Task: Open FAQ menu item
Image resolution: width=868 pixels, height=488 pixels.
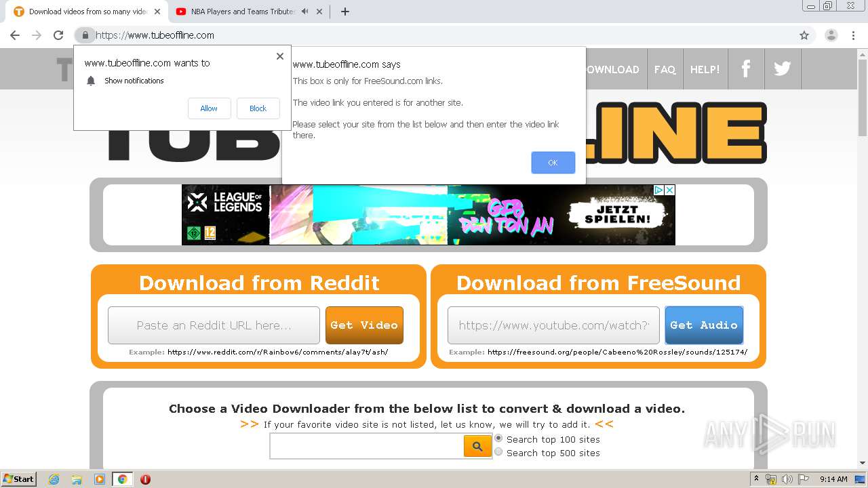Action: [665, 69]
